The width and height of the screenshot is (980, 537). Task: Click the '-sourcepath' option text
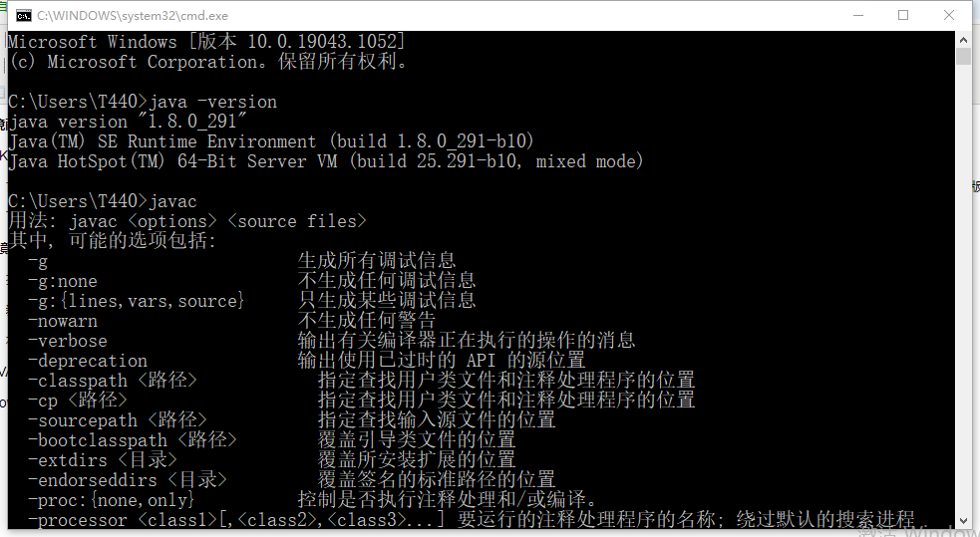[83, 421]
